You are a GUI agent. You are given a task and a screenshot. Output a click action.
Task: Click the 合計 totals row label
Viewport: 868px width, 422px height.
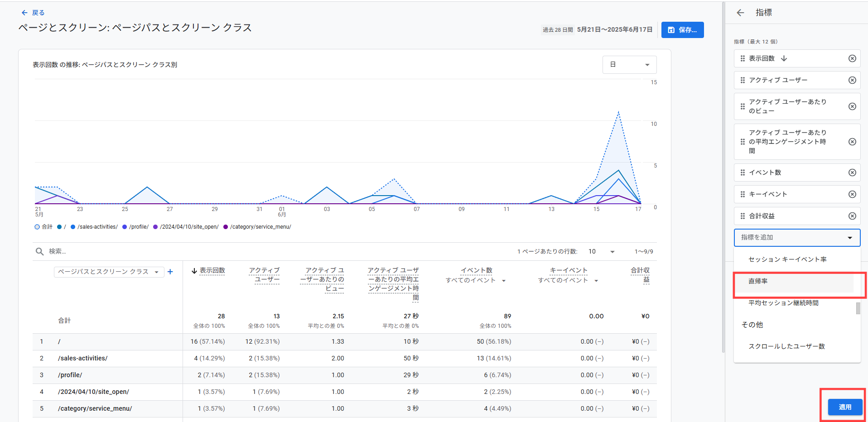pyautogui.click(x=64, y=320)
